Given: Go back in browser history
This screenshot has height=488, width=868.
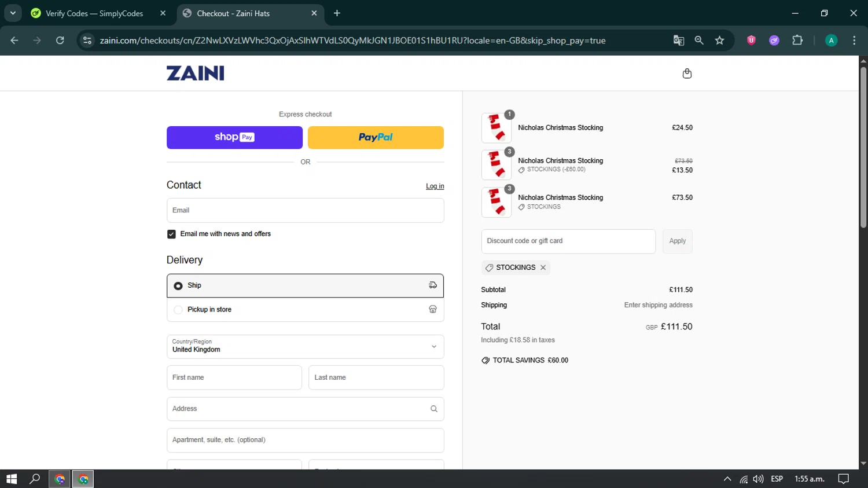Looking at the screenshot, I should click(14, 41).
